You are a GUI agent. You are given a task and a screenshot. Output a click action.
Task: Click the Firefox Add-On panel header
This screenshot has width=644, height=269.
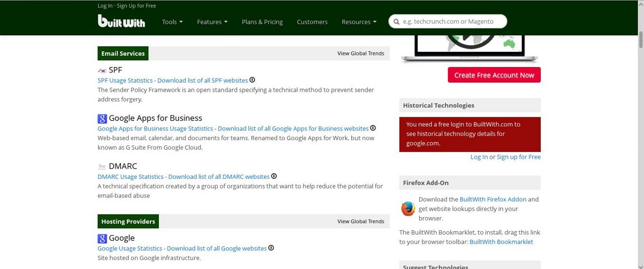[470, 182]
